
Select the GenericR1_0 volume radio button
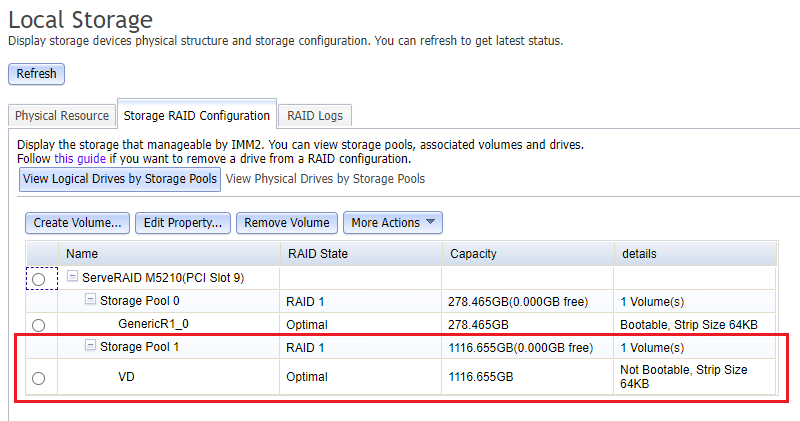click(38, 324)
